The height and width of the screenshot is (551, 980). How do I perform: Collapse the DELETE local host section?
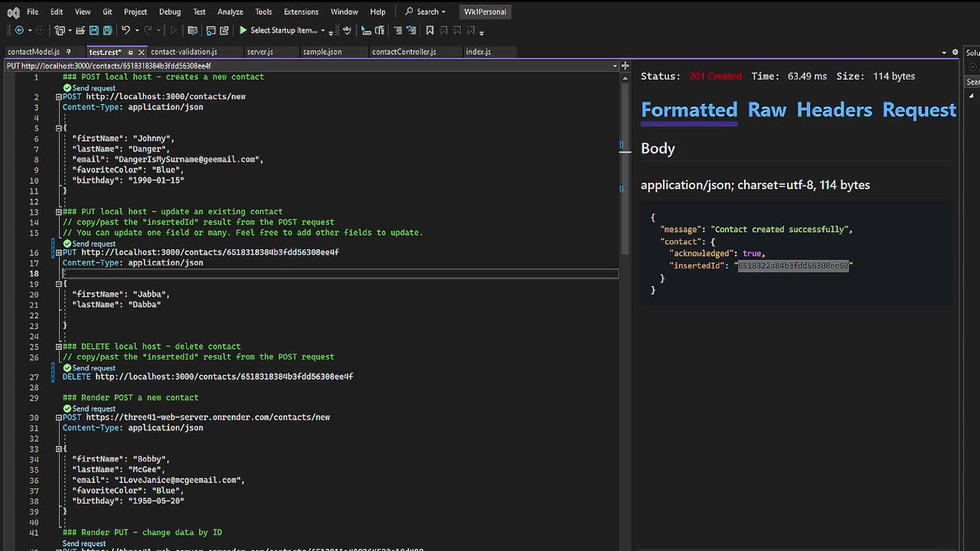tap(58, 347)
